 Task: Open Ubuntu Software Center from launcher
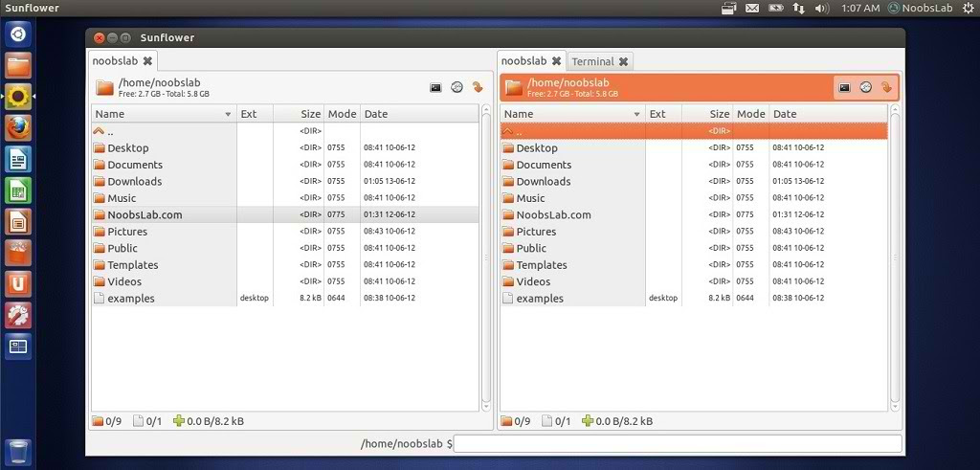(x=18, y=253)
